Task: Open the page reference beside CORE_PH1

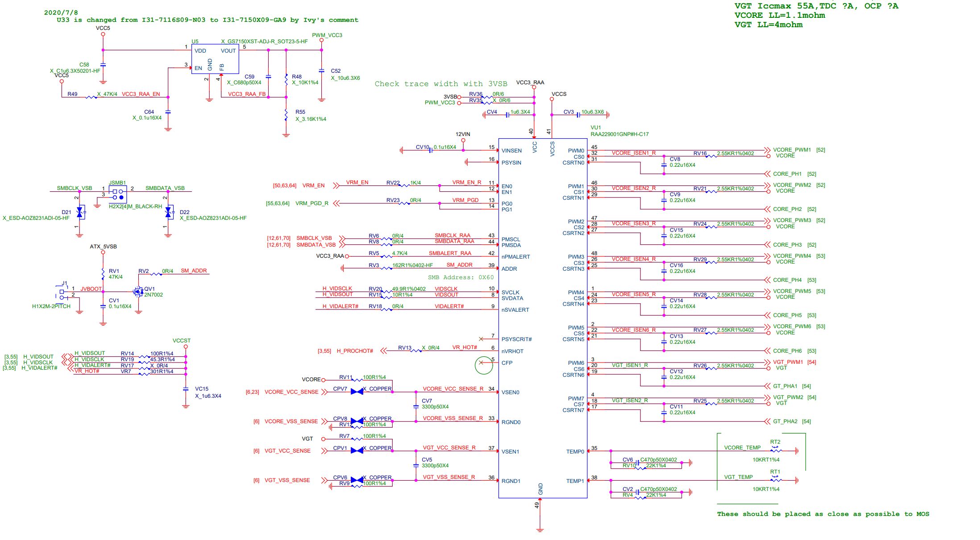Action: point(812,174)
